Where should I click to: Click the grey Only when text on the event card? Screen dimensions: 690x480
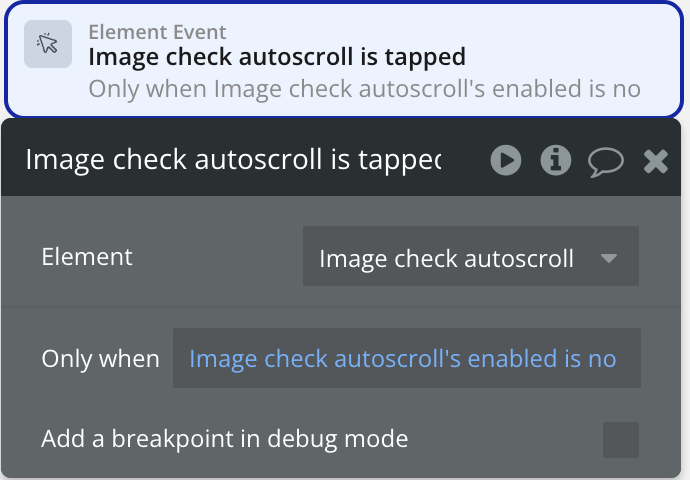[x=364, y=89]
